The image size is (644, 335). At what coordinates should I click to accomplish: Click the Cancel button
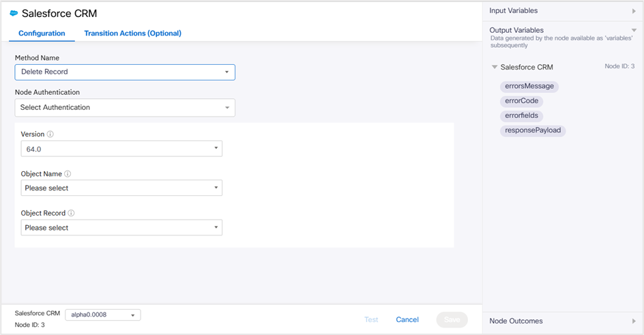click(x=407, y=320)
